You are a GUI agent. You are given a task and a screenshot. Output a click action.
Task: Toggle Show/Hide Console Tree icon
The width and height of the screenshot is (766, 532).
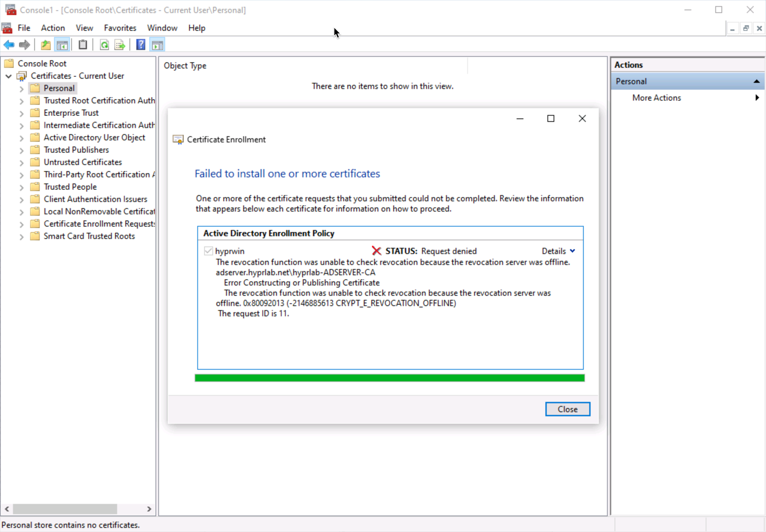click(x=62, y=45)
